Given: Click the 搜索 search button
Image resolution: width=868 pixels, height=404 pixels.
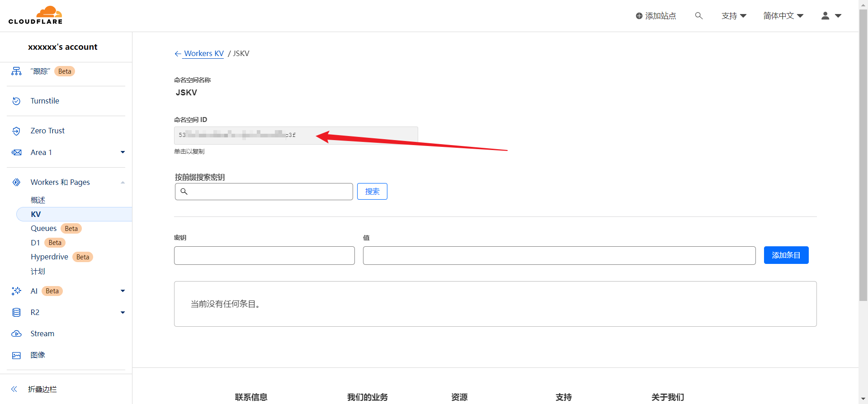Looking at the screenshot, I should (x=372, y=192).
